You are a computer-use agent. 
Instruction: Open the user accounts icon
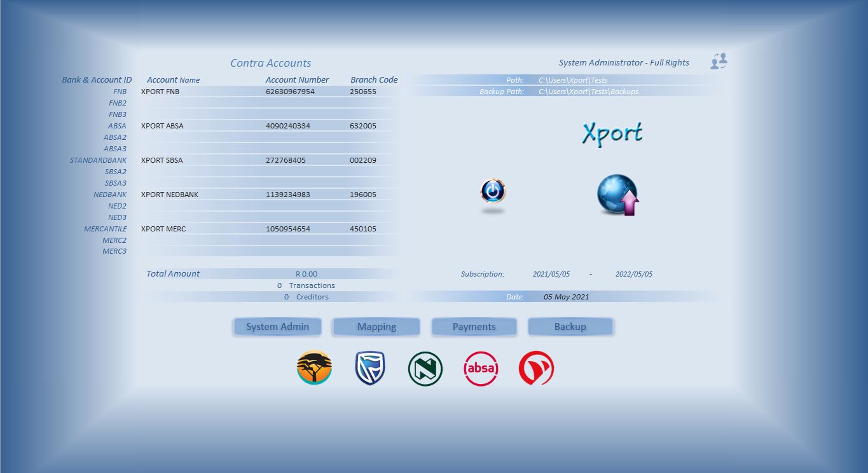719,62
